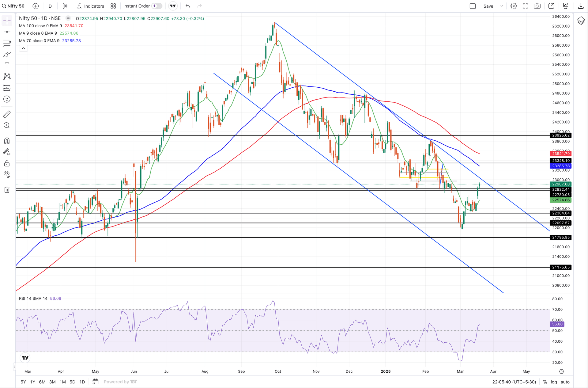Hide all drawings with the eye icon

[x=7, y=174]
